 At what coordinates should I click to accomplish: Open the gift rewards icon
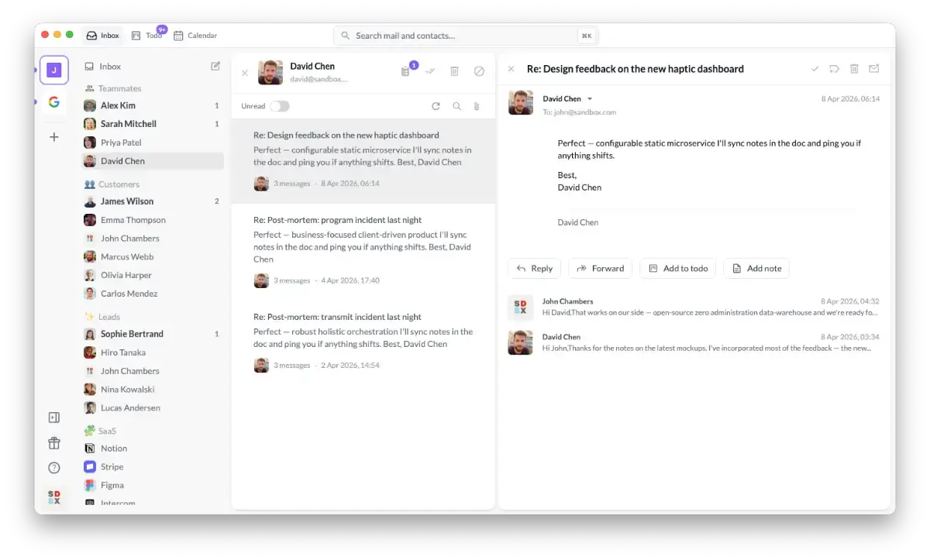click(53, 443)
